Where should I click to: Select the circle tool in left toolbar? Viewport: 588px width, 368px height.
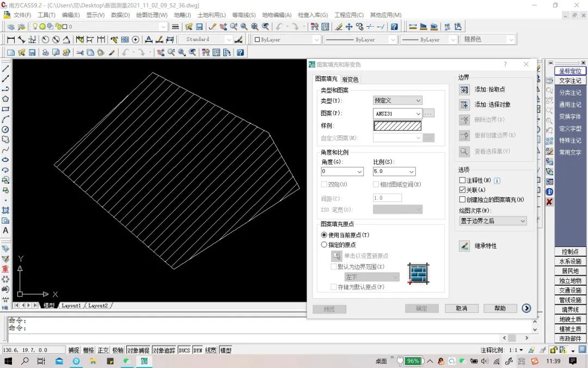tap(5, 129)
